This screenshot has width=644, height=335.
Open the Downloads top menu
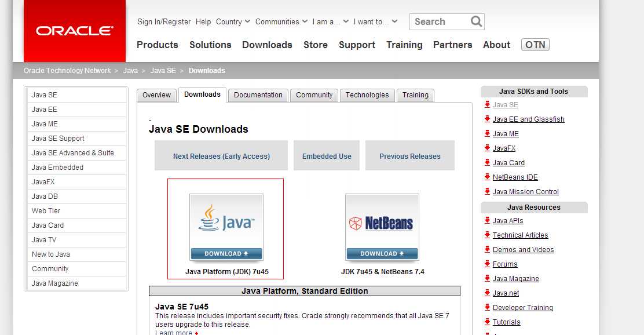tap(267, 45)
